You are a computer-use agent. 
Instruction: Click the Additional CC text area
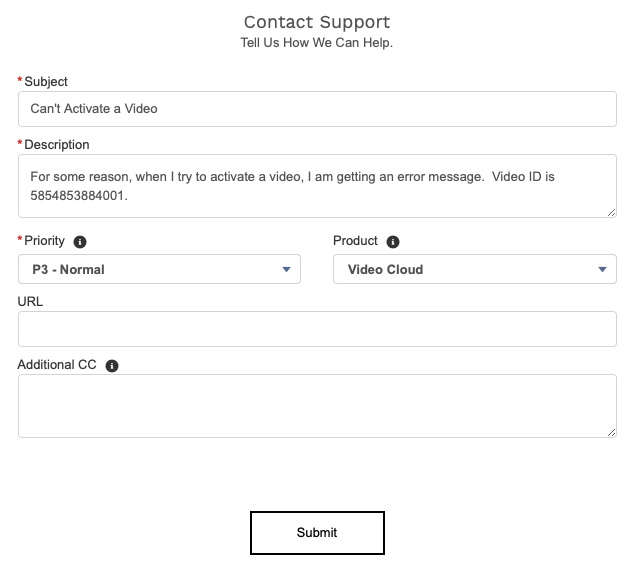[x=317, y=405]
